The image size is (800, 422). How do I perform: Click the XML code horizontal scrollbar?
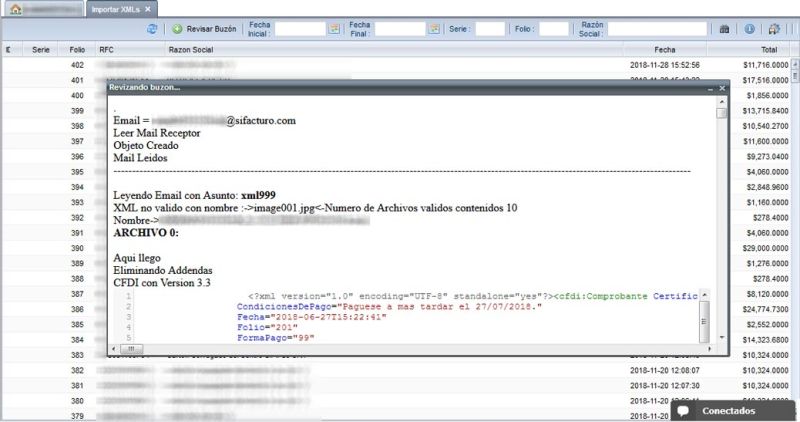[400, 348]
